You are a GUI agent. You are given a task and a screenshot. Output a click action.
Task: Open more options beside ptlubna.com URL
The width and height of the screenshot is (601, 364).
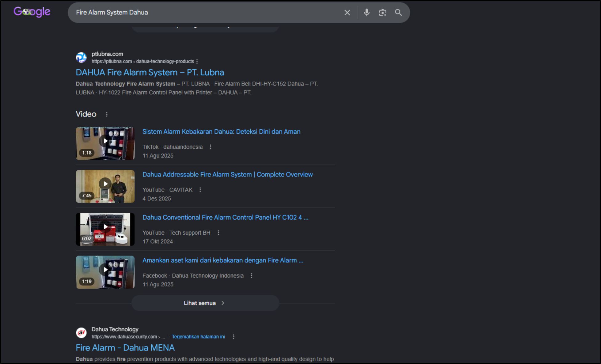tap(197, 61)
